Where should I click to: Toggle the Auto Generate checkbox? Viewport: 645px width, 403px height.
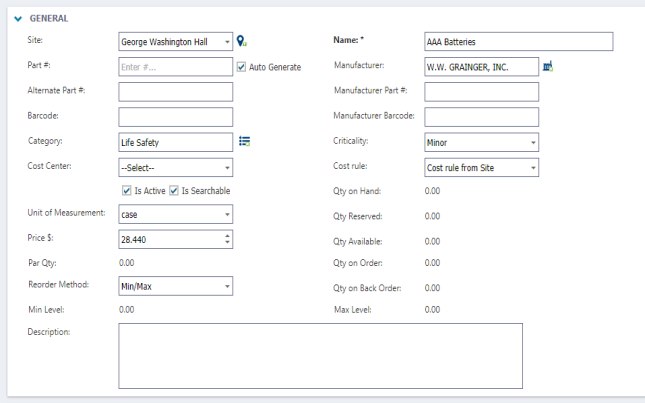241,67
